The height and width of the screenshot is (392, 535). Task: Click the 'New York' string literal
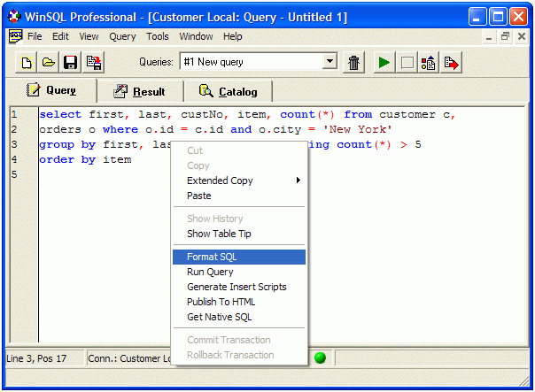(x=358, y=129)
